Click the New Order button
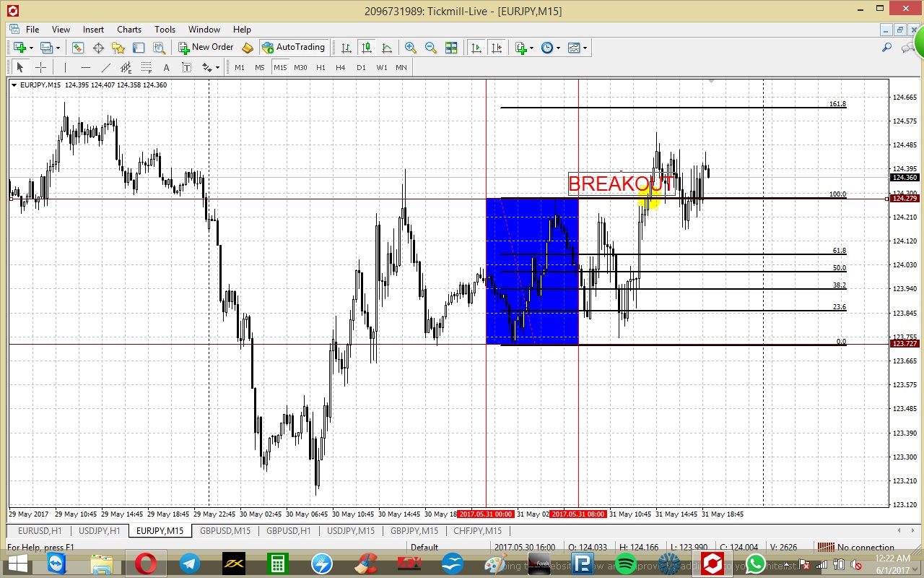 tap(206, 48)
